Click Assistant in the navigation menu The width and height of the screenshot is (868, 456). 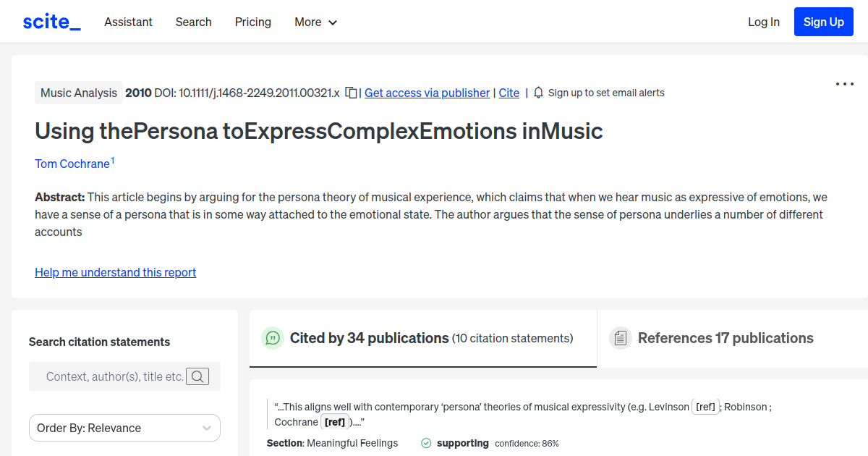coord(128,22)
